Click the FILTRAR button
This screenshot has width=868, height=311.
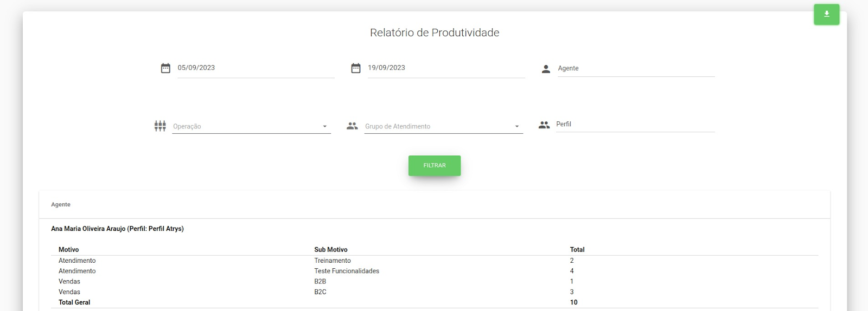coord(435,165)
